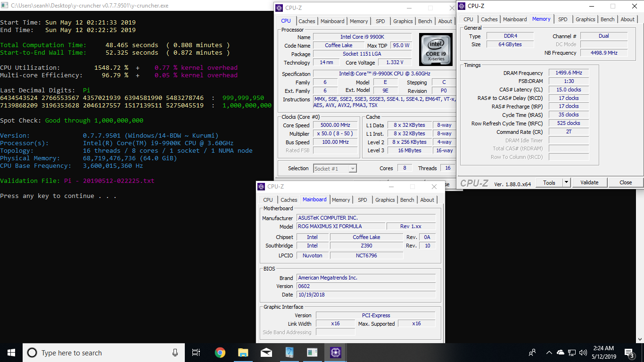The width and height of the screenshot is (644, 362).
Task: Open the People icon in the taskbar
Action: tap(532, 353)
